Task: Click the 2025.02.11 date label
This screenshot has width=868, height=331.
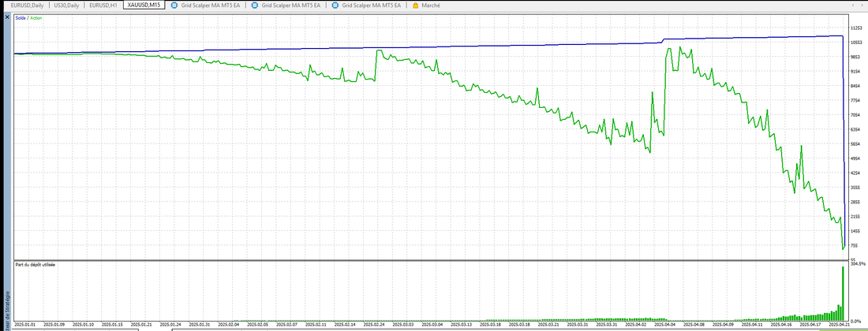Action: (316, 325)
